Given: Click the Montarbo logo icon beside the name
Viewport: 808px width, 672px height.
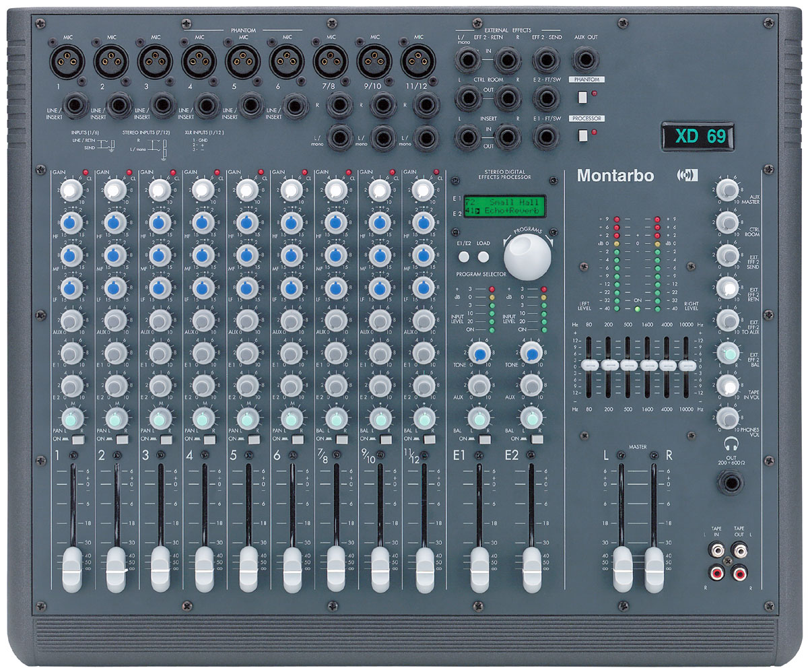Looking at the screenshot, I should pyautogui.click(x=687, y=176).
